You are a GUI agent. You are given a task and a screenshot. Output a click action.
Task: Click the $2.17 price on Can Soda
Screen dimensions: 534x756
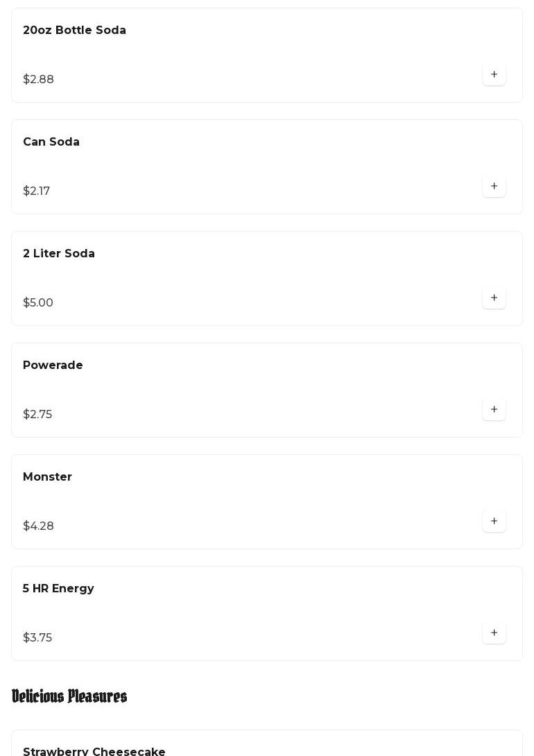36,191
